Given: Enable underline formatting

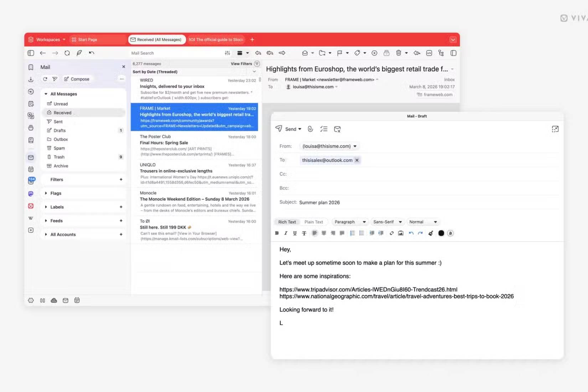Looking at the screenshot, I should tap(295, 233).
